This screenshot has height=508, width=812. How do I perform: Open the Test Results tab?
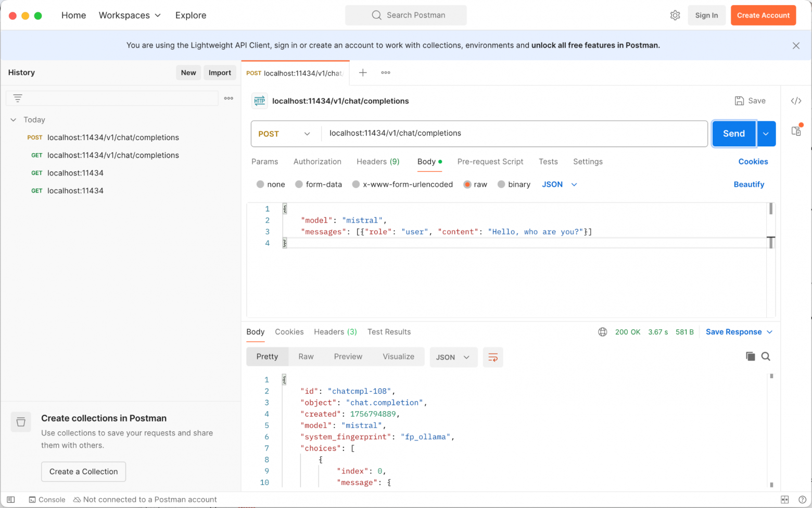coord(389,332)
